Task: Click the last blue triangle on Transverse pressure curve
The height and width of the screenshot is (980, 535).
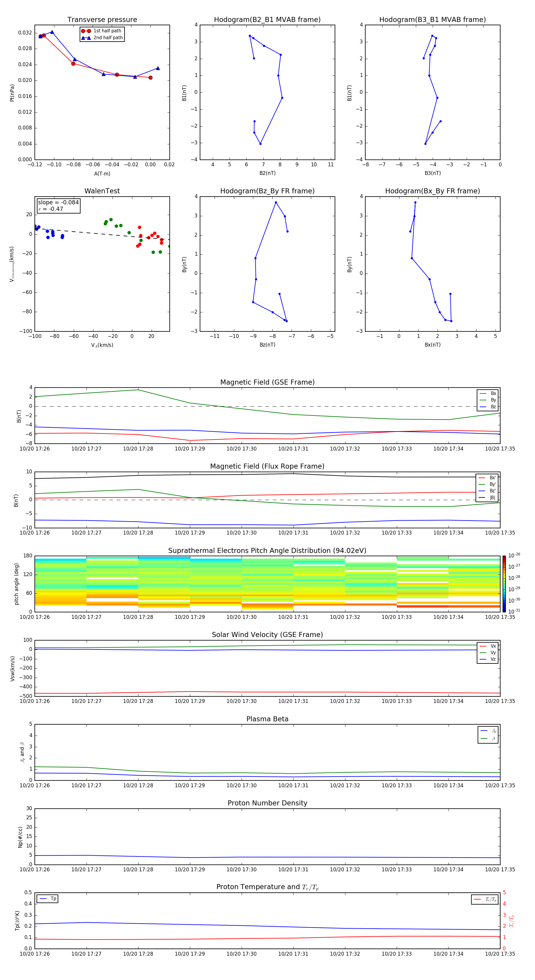Action: click(158, 69)
